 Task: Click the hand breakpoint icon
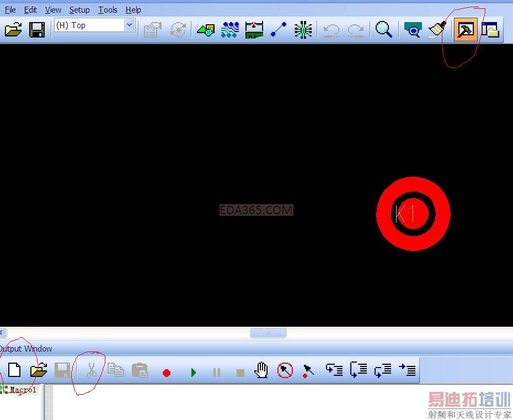pos(261,370)
